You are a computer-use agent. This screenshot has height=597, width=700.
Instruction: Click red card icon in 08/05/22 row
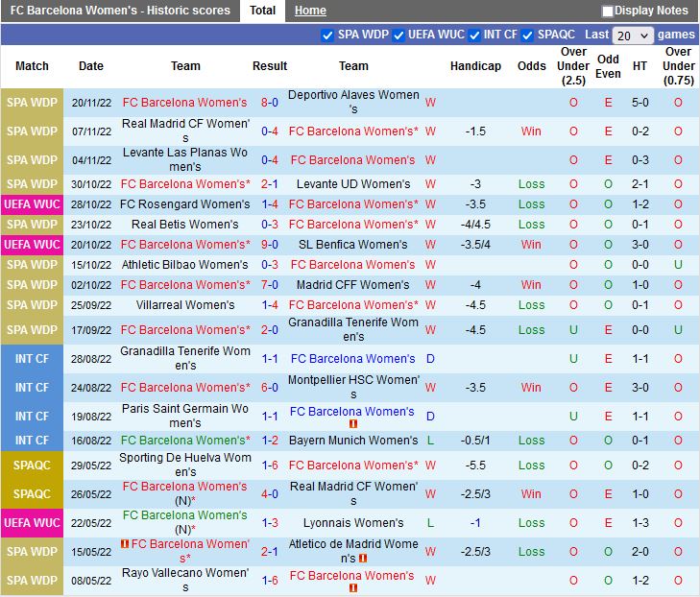353,586
